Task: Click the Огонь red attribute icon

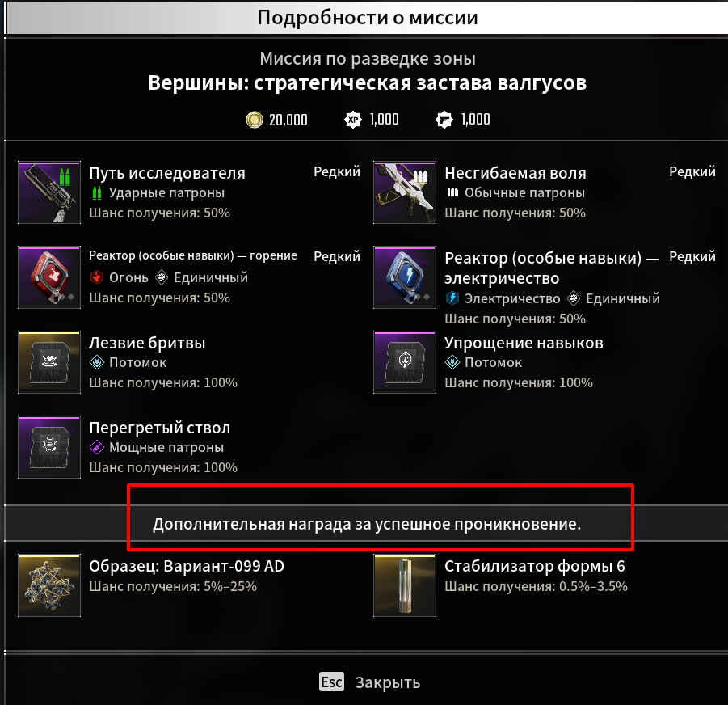Action: coord(97,277)
